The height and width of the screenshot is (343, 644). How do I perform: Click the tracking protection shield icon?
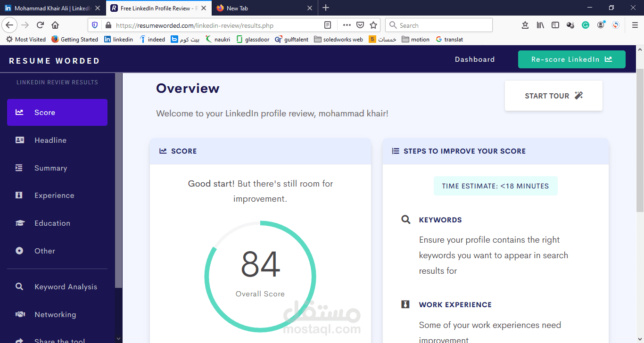point(95,25)
